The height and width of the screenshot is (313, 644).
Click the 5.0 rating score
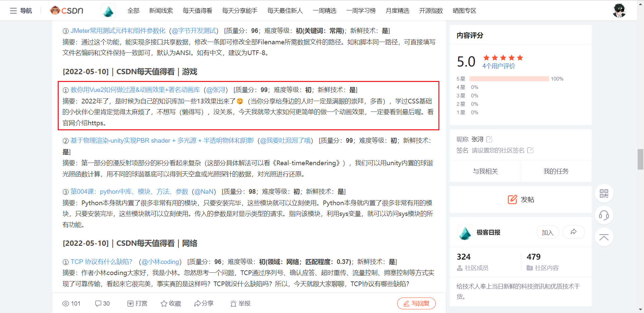click(466, 62)
